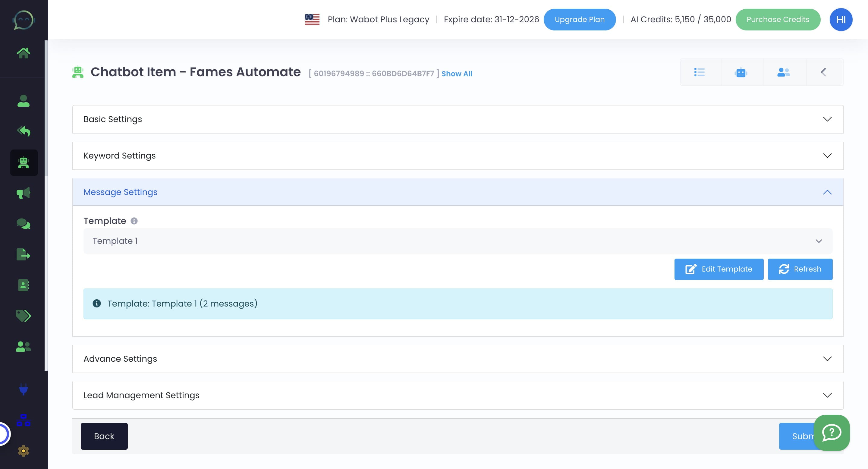Open the contact book icon in sidebar
868x469 pixels.
point(23,285)
